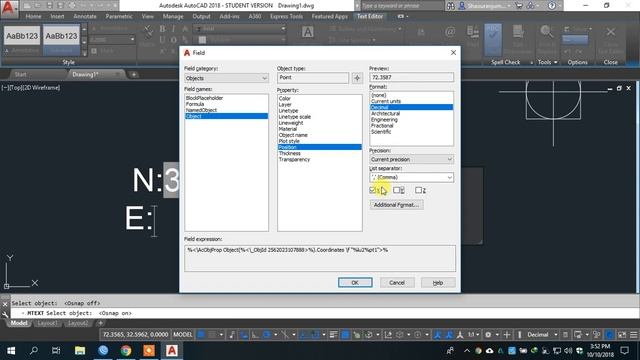Viewport: 640px width, 360px height.
Task: Choose Engineering in the Format list
Action: [384, 120]
